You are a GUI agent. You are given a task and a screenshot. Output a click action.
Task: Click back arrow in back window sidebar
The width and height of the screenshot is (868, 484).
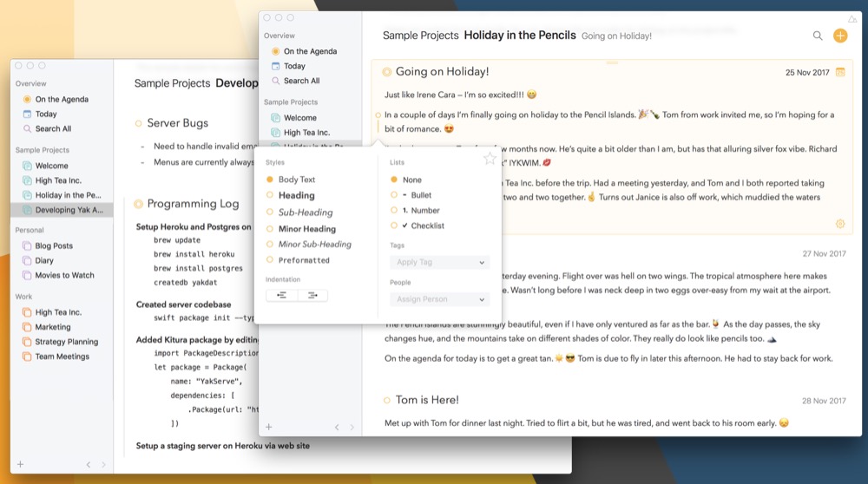tap(88, 465)
